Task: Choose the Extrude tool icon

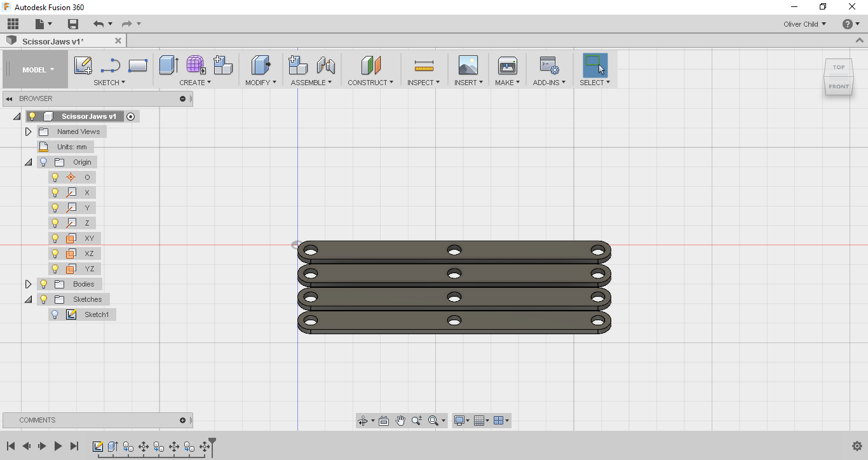Action: [168, 65]
